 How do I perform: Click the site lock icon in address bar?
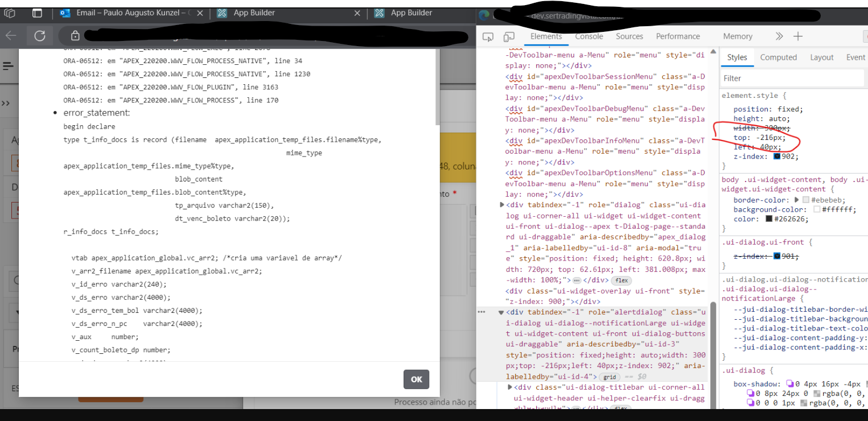tap(75, 36)
